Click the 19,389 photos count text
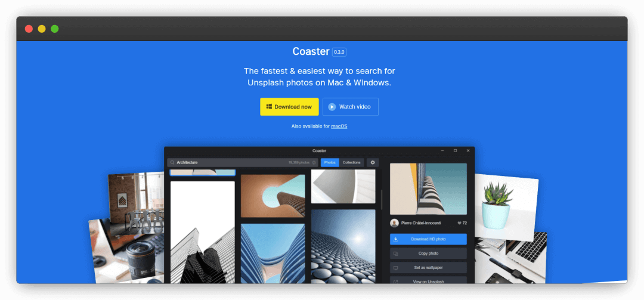The image size is (644, 300). (x=299, y=162)
